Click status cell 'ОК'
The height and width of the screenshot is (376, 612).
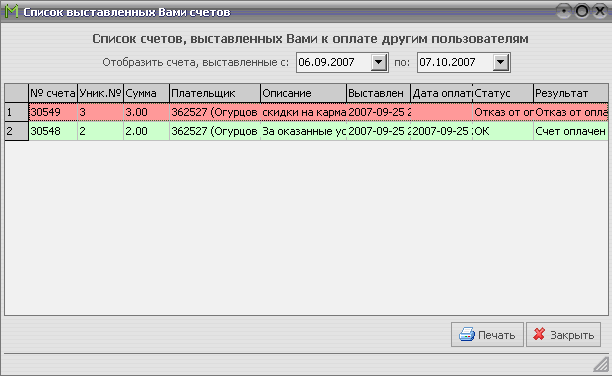coord(503,131)
